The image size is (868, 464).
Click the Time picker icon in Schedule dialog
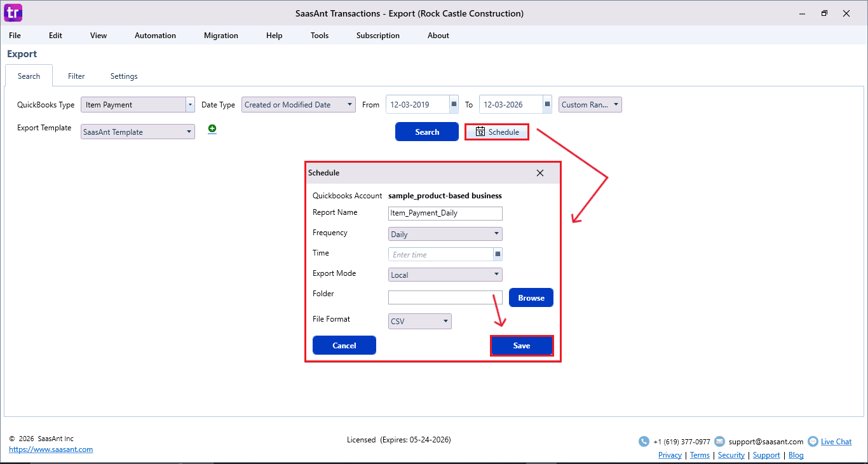(498, 254)
